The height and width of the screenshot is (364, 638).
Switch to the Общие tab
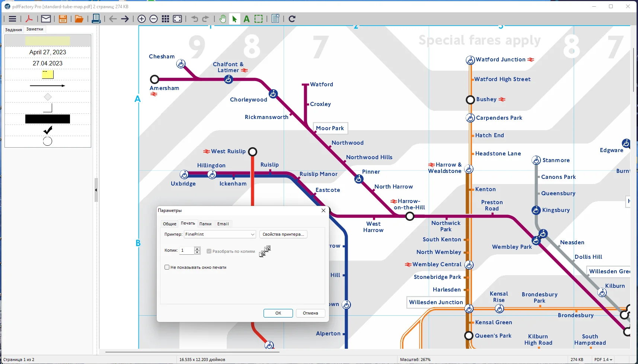pos(169,224)
